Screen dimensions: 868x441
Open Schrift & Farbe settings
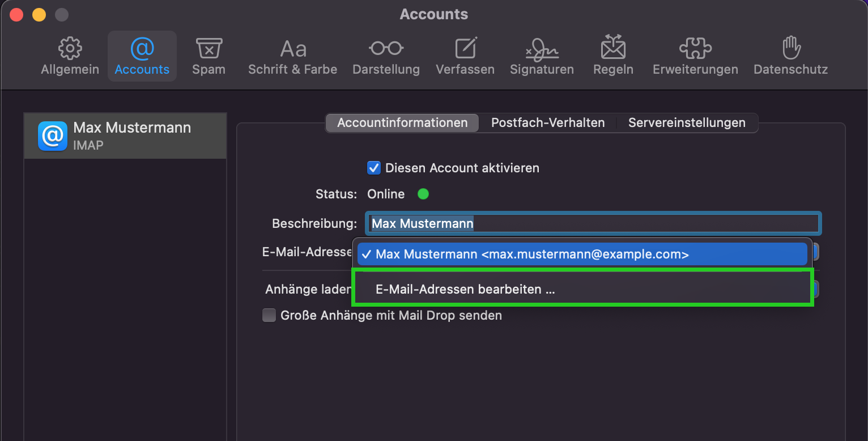coord(293,57)
